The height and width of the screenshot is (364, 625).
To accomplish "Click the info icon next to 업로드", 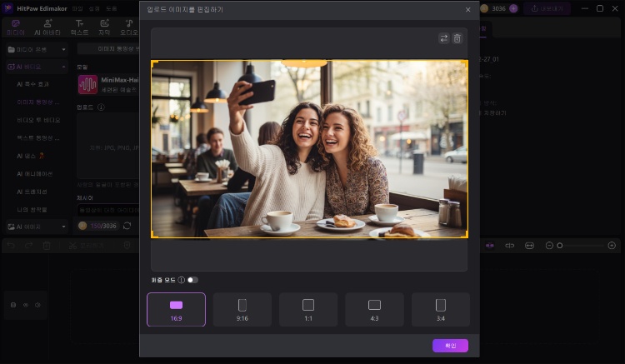I will [x=101, y=107].
